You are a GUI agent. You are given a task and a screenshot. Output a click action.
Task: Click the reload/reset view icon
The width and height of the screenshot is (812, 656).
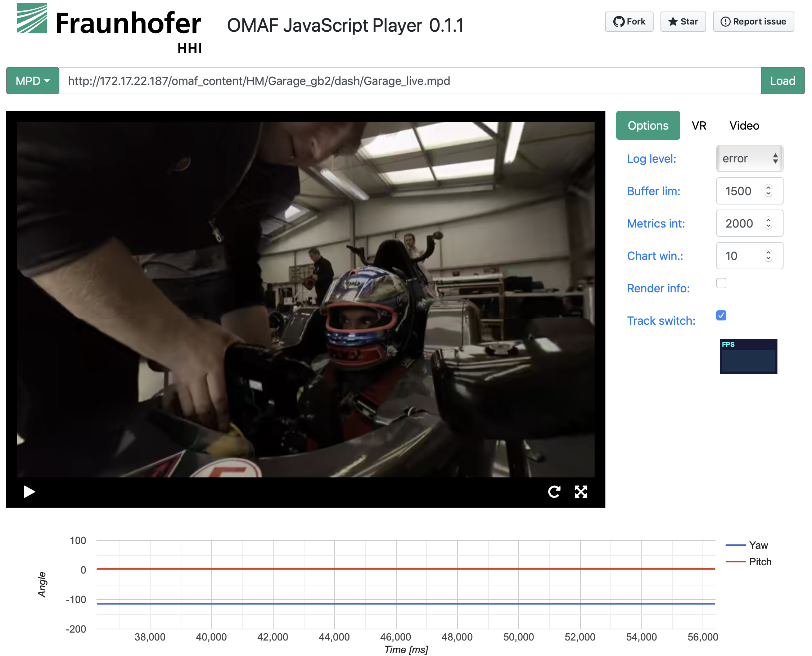tap(554, 491)
